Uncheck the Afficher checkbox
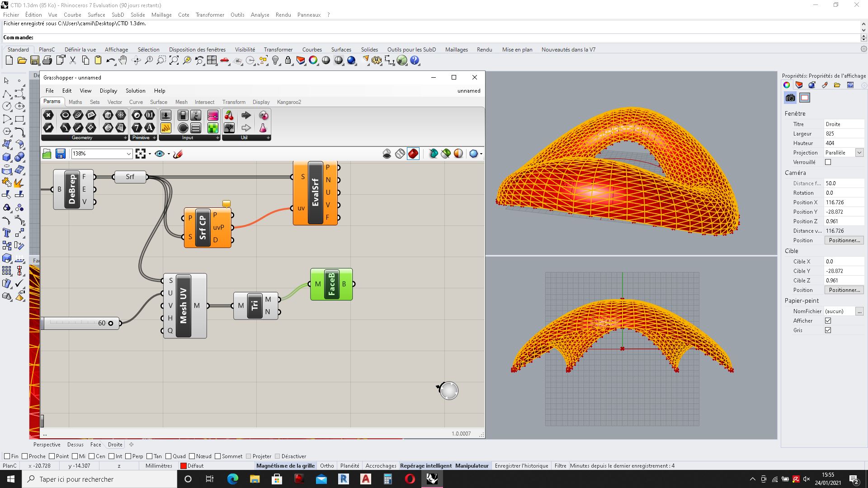The image size is (868, 488). click(828, 321)
